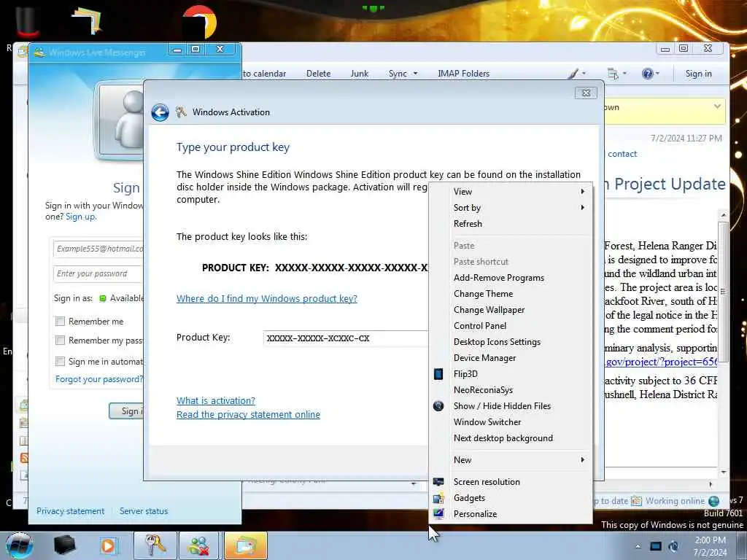
Task: Open the dropdown arrow beside the paintbrush icon
Action: 584,74
